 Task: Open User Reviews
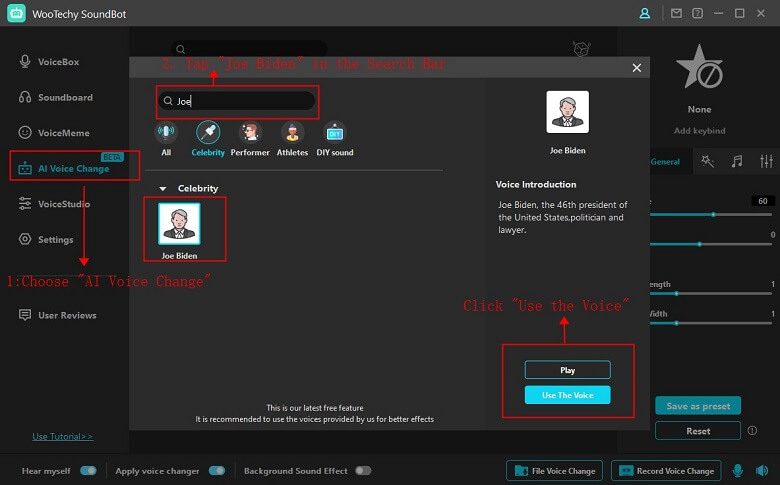(x=57, y=315)
